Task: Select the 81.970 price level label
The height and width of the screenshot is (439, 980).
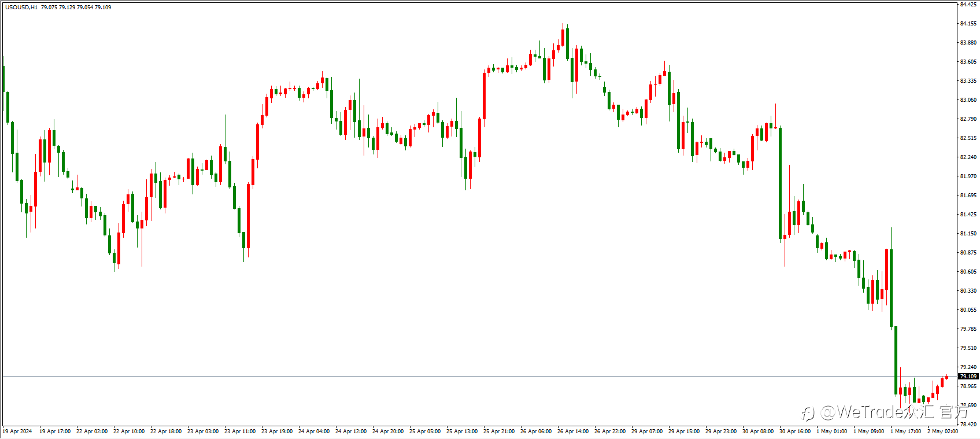Action: 968,176
